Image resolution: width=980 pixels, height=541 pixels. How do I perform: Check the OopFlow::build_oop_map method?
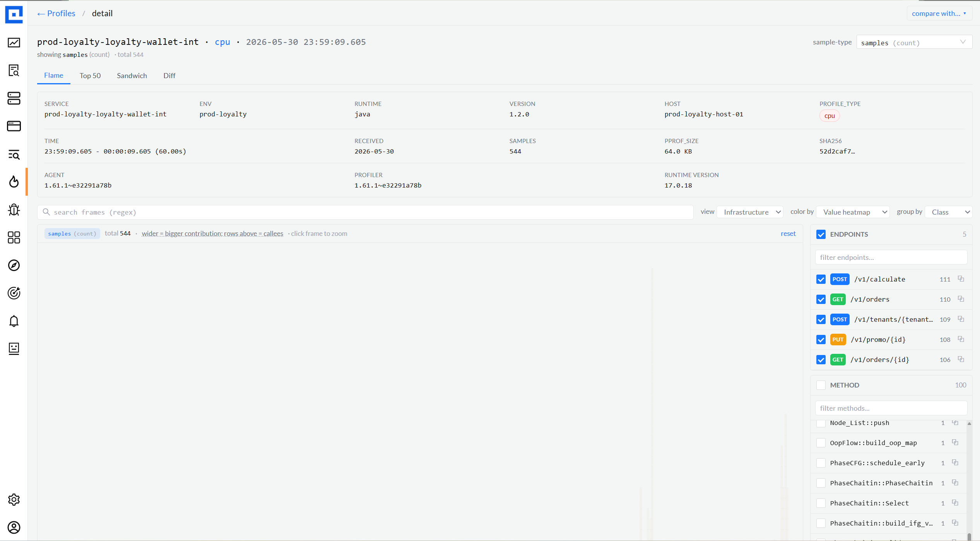click(x=821, y=443)
